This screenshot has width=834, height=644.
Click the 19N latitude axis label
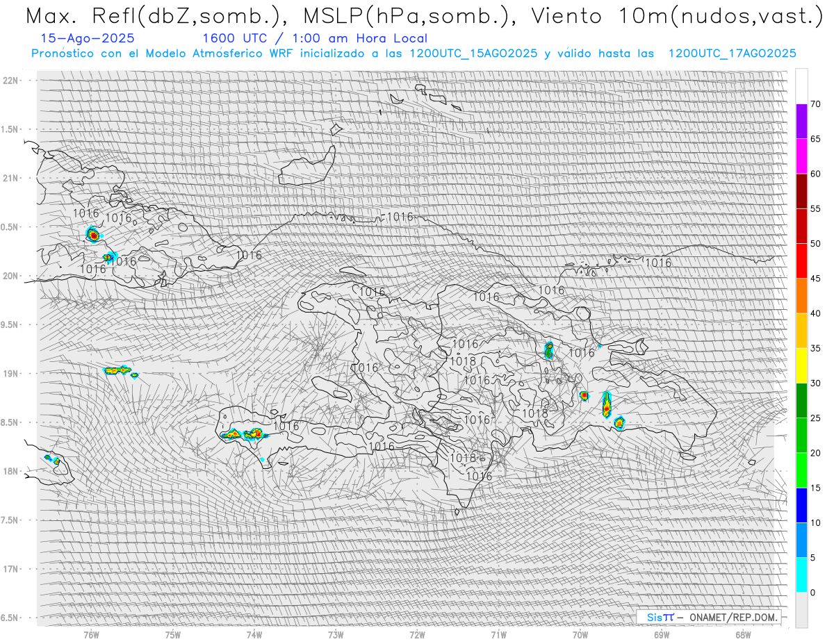(x=10, y=373)
